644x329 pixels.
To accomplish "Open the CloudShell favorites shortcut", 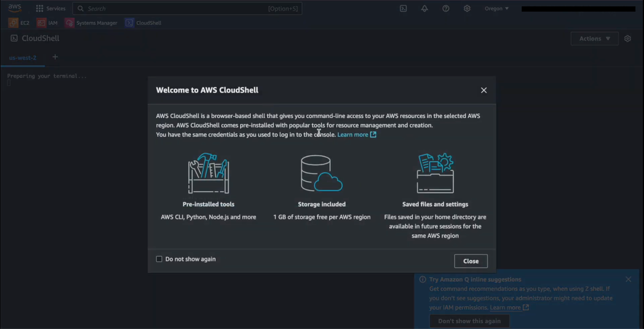I will (x=143, y=23).
